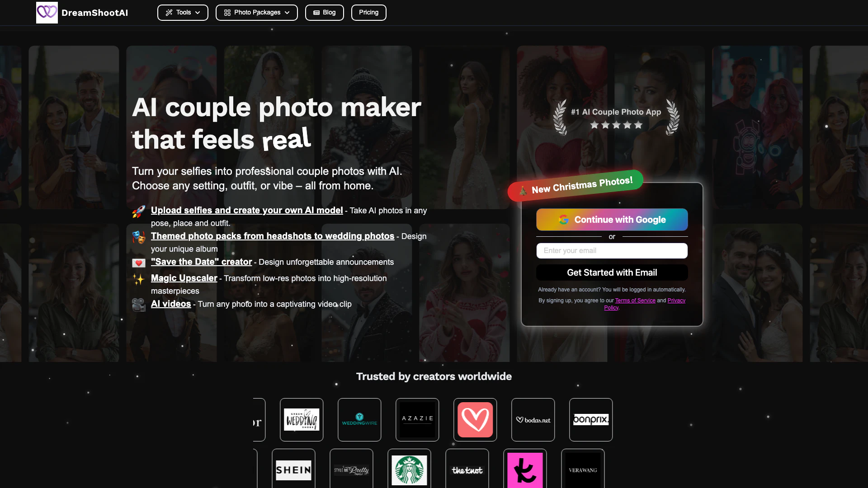Focus the Enter your email field
This screenshot has height=488, width=868.
click(612, 251)
